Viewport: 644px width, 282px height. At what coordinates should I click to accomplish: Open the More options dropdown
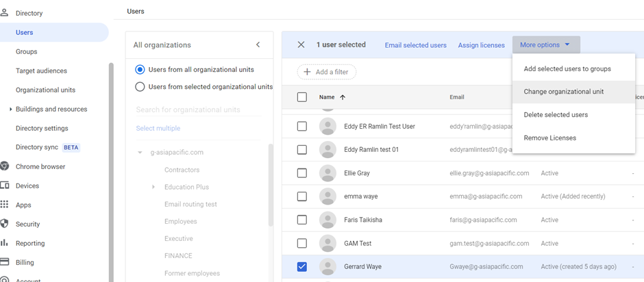(x=546, y=44)
